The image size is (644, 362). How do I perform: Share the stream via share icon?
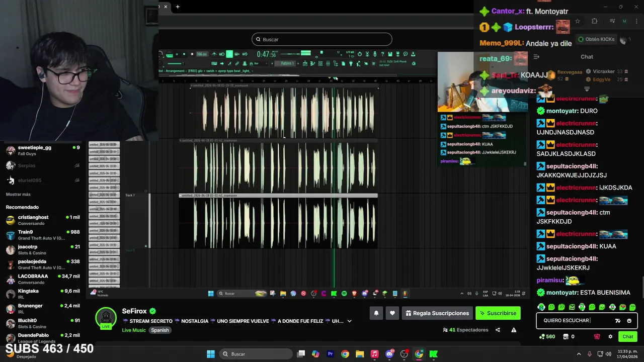498,330
